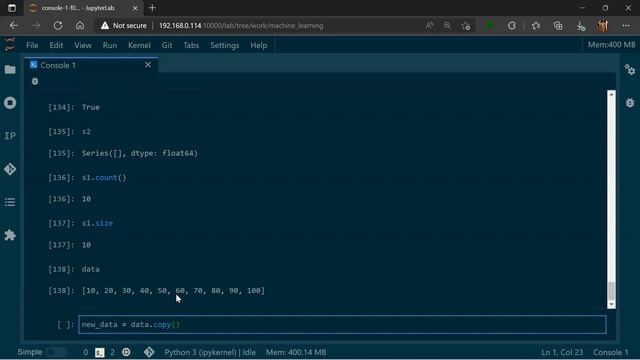
Task: Go back in the browser
Action: click(x=14, y=25)
